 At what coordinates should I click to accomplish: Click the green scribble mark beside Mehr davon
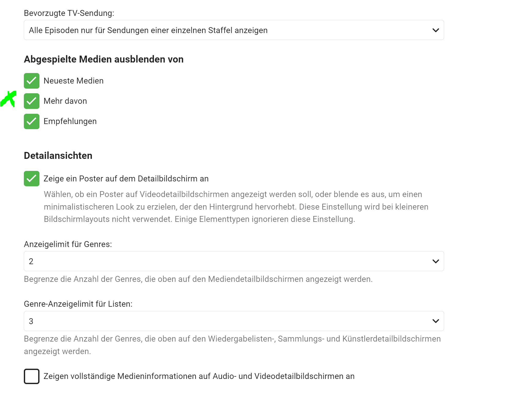pyautogui.click(x=9, y=99)
